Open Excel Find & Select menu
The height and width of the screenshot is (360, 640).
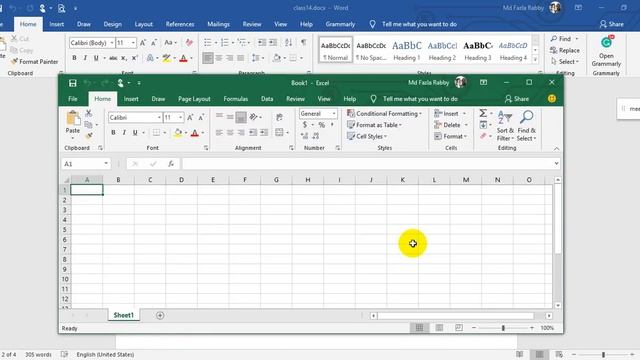527,126
